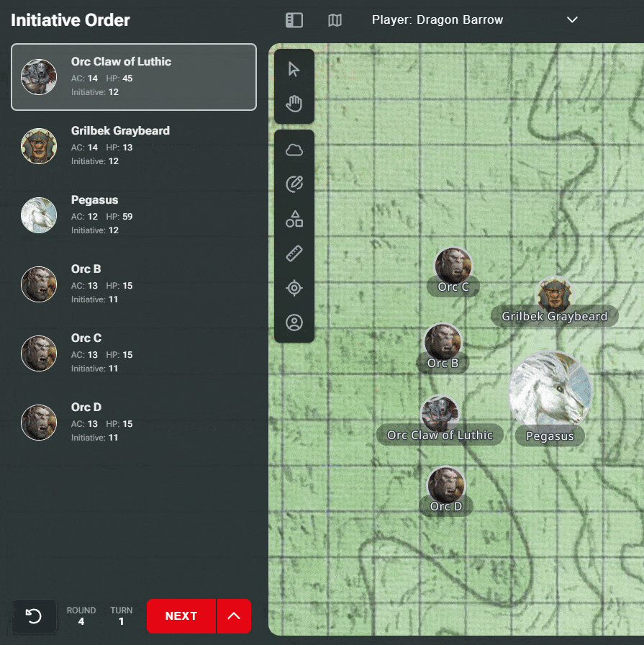Click the Initiative Order heading
Screen dimensions: 644x645
click(71, 20)
